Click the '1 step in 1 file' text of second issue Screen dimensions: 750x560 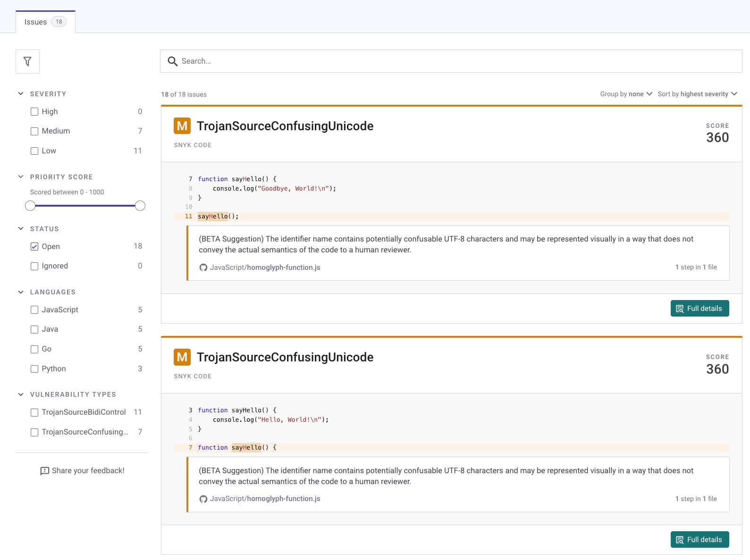coord(696,499)
